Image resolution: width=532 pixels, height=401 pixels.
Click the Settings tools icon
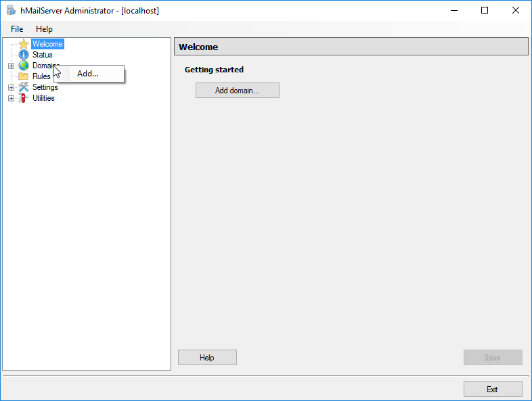[24, 87]
